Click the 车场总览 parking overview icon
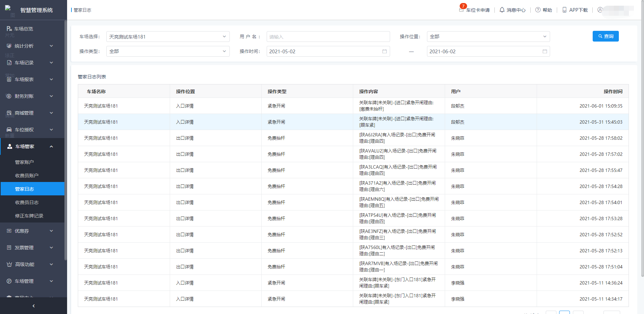The image size is (644, 314). (x=9, y=29)
